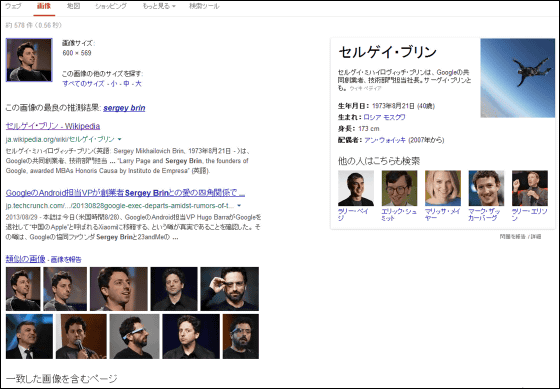Open the 地図 tab
This screenshot has width=560, height=389.
pos(74,6)
